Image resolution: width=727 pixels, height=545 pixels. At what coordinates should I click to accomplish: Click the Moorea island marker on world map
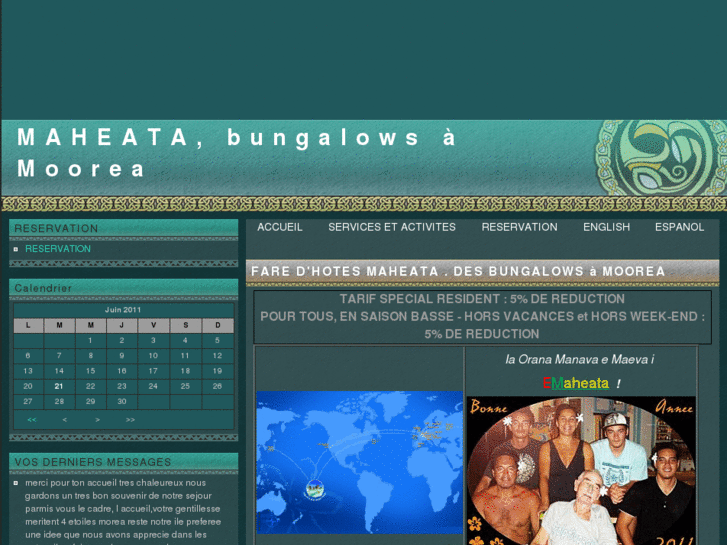tap(315, 489)
